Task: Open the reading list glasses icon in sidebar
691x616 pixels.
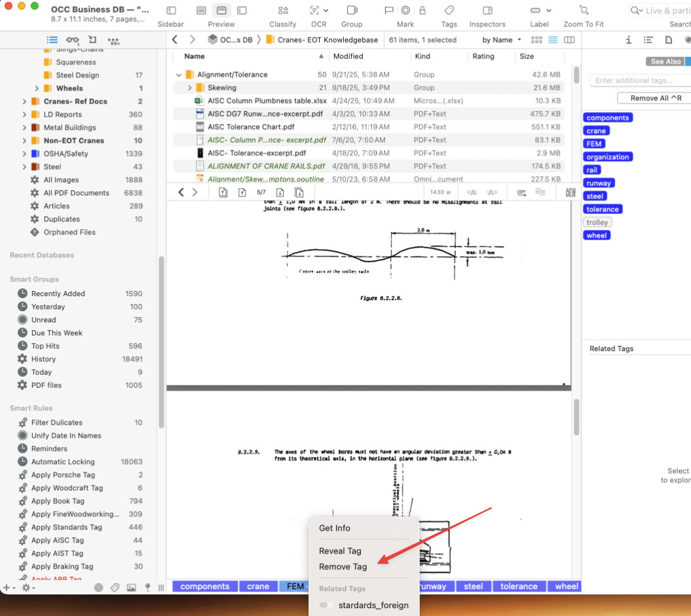Action: coord(72,41)
